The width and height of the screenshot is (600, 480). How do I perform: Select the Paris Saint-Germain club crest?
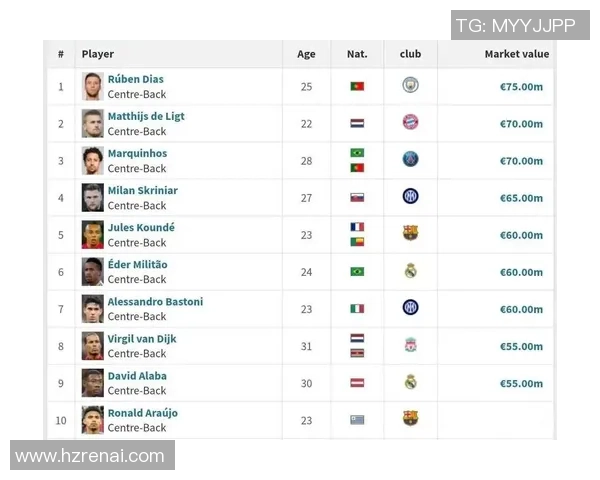[410, 160]
